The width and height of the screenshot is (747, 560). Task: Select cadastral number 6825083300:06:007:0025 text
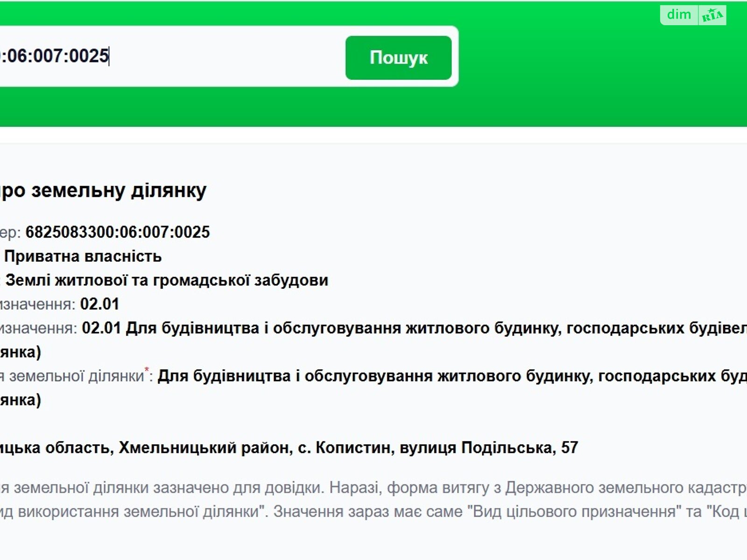pyautogui.click(x=118, y=232)
